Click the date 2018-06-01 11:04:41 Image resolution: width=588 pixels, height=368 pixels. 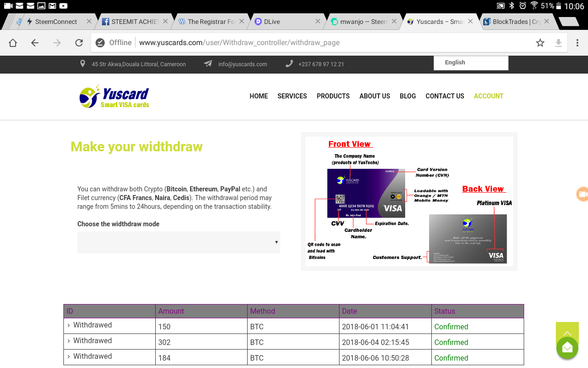point(375,327)
